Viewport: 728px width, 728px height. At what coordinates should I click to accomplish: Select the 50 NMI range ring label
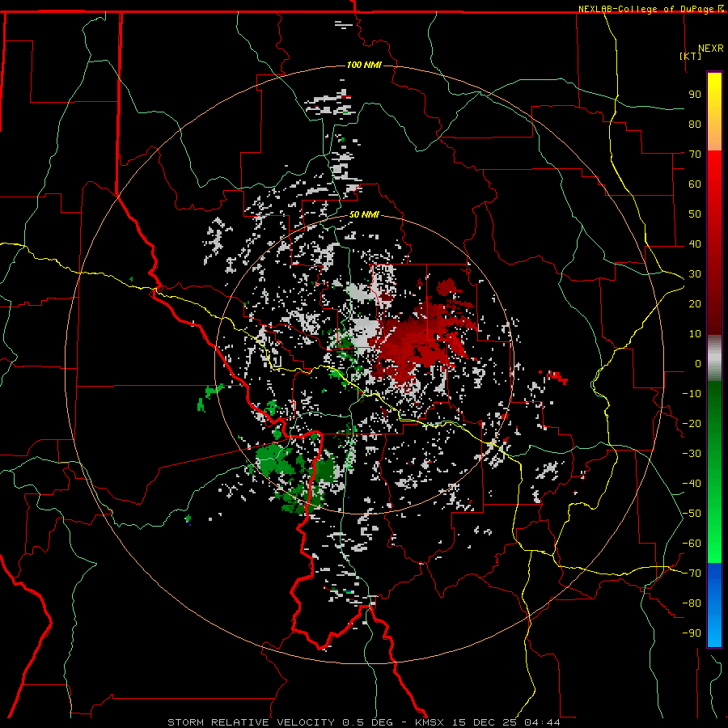click(364, 214)
